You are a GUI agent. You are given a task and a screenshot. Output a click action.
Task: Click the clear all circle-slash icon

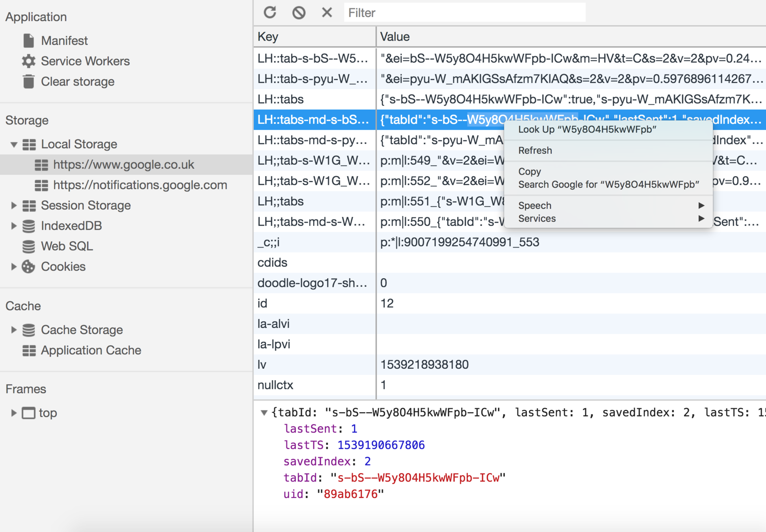299,13
